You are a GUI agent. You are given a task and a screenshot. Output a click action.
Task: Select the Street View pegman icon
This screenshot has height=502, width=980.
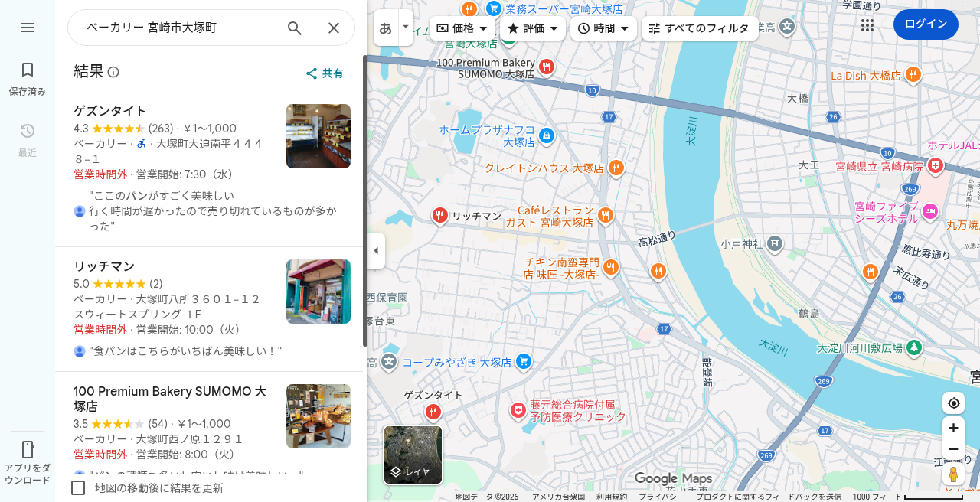click(953, 474)
